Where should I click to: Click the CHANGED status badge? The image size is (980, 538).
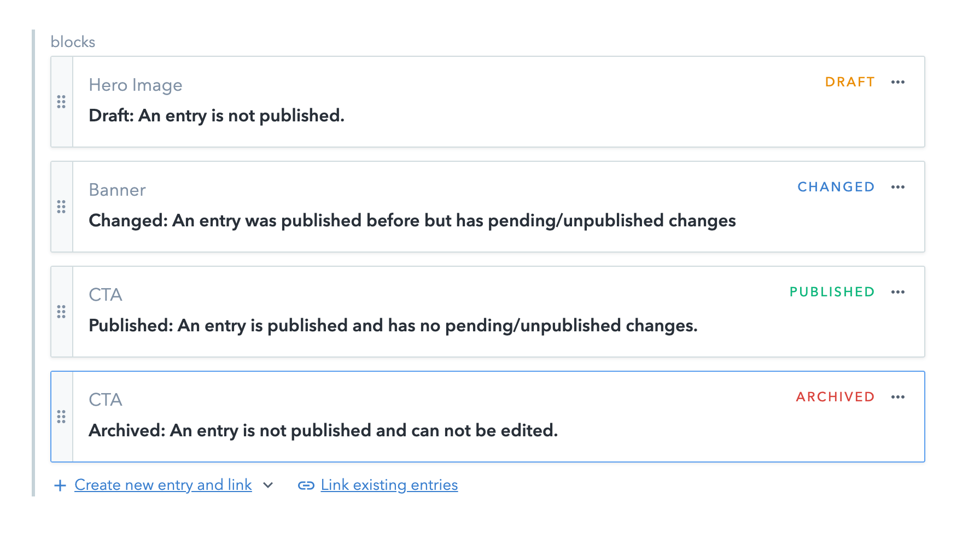pos(836,187)
